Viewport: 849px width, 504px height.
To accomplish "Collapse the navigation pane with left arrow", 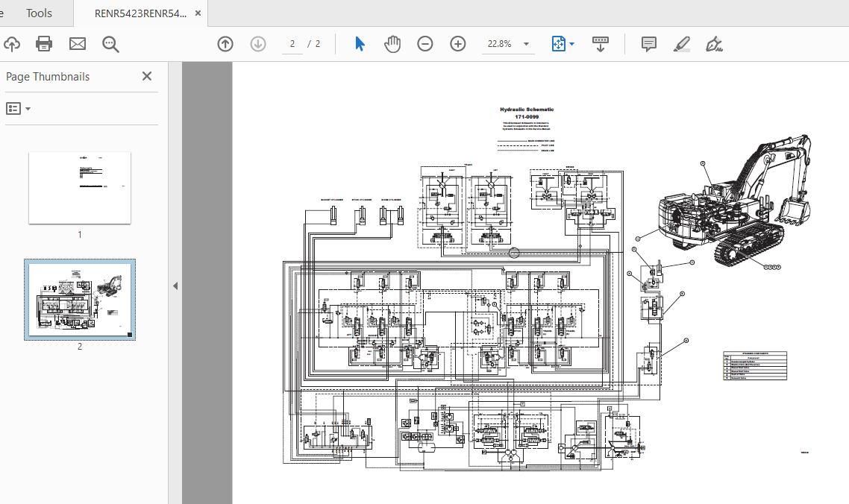I will click(175, 286).
